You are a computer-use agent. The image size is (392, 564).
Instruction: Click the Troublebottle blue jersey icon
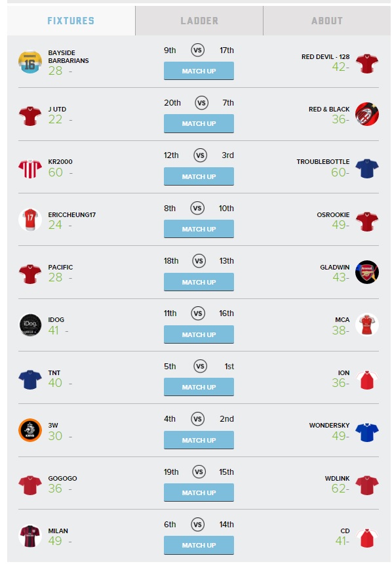point(367,169)
